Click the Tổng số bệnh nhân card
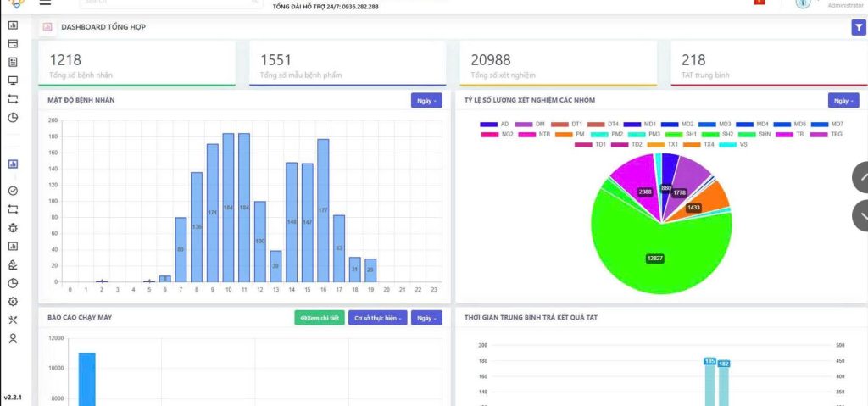The image size is (868, 406). point(136,64)
